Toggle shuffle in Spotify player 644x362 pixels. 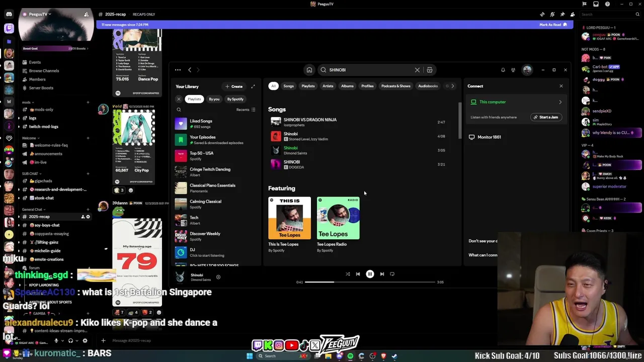347,274
